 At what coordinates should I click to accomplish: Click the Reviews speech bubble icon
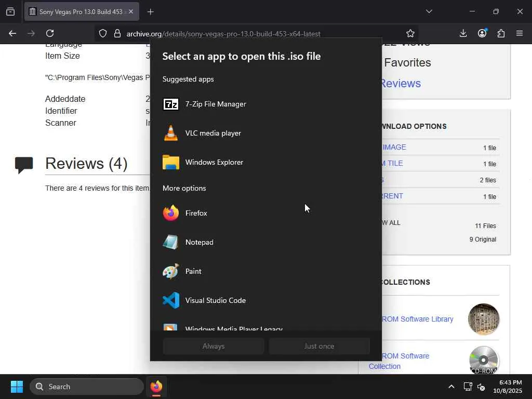click(24, 165)
